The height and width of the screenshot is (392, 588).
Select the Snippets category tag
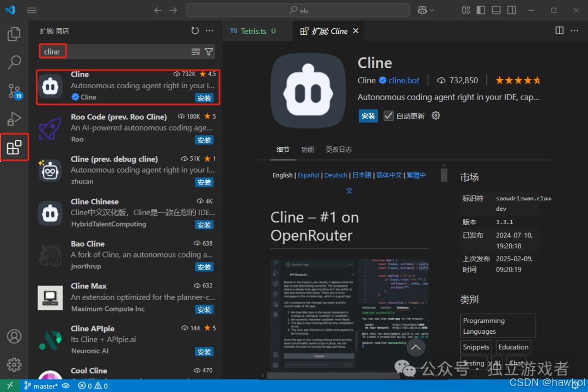point(476,347)
